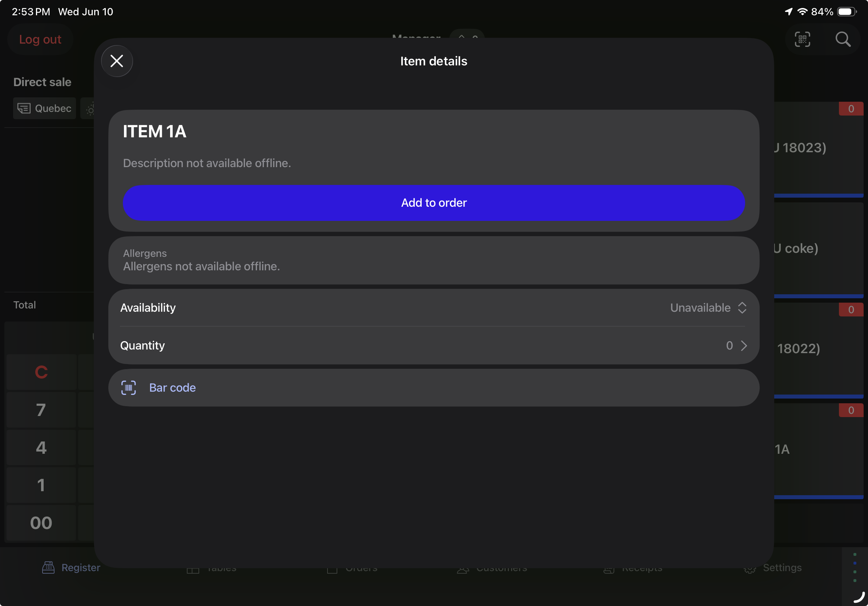Tap keypad number 1
This screenshot has width=868, height=606.
(x=41, y=485)
